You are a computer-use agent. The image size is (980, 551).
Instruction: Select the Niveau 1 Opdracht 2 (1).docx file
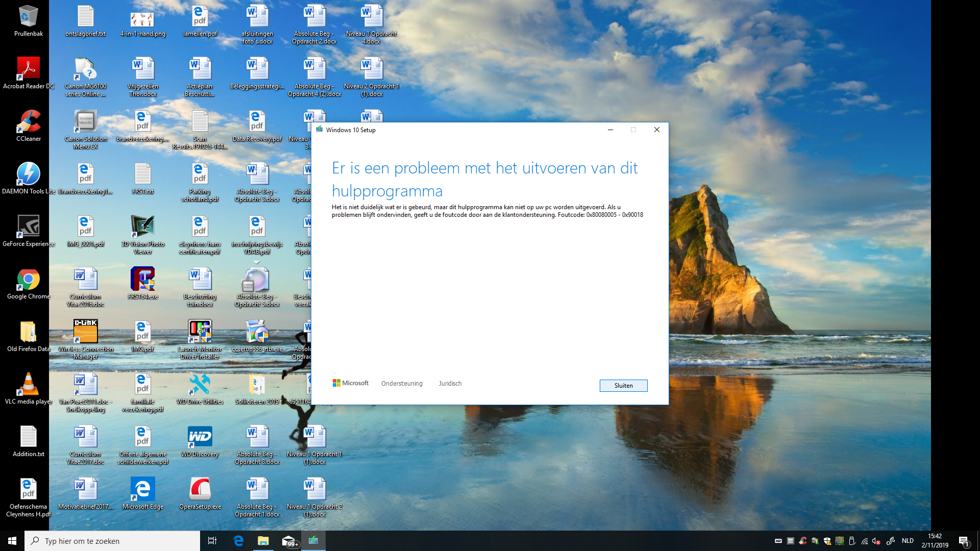click(x=314, y=497)
